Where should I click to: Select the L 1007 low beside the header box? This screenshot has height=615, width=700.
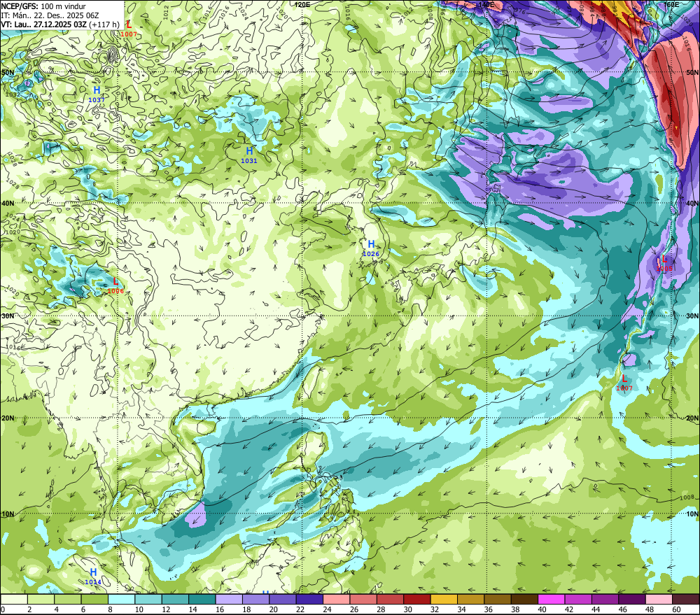(129, 29)
